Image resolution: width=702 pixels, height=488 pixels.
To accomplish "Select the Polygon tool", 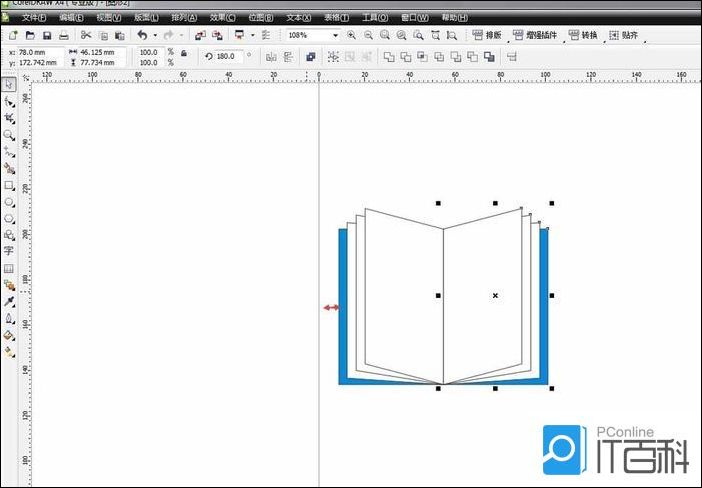I will (x=9, y=219).
